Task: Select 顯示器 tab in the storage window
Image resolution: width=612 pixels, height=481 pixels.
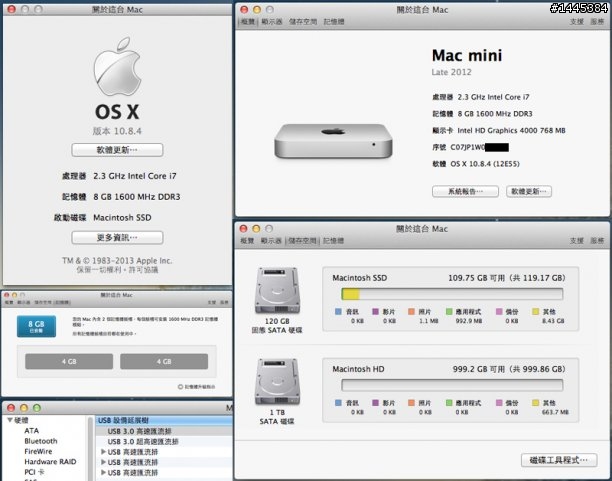Action: coord(271,241)
